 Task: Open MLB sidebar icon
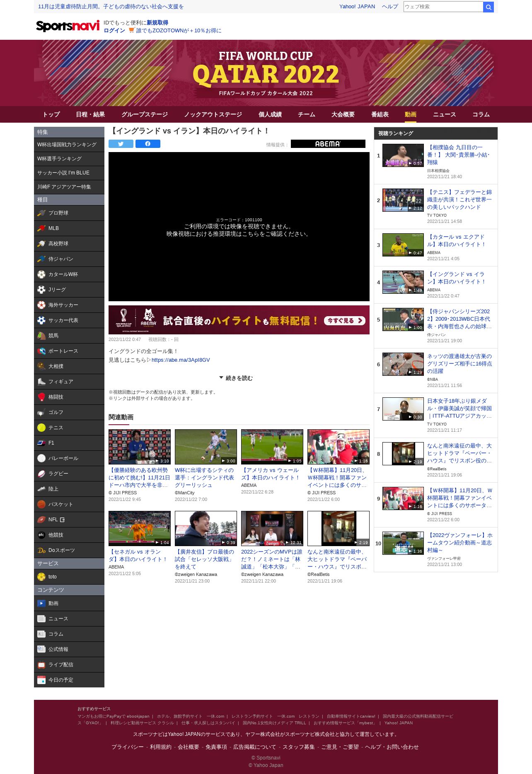[x=41, y=228]
